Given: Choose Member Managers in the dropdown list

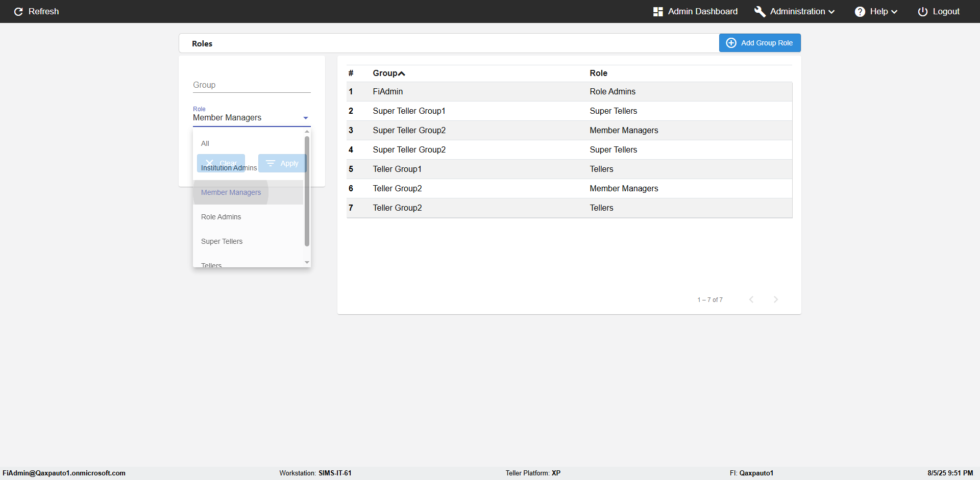Looking at the screenshot, I should (x=248, y=192).
